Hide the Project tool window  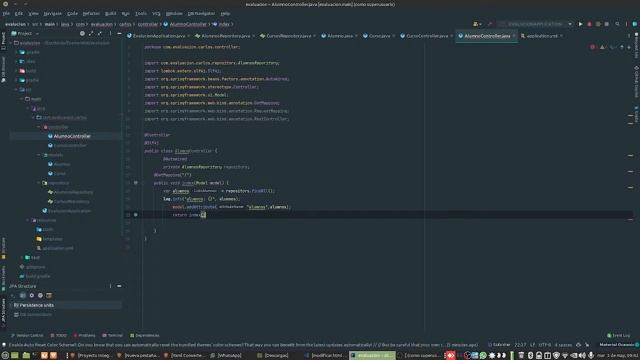pos(119,33)
